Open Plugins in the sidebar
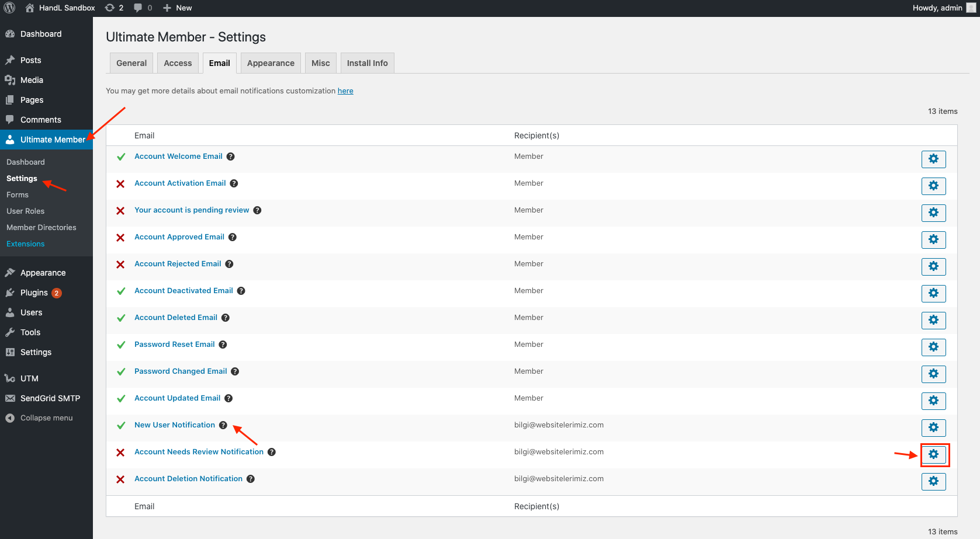 (x=34, y=293)
